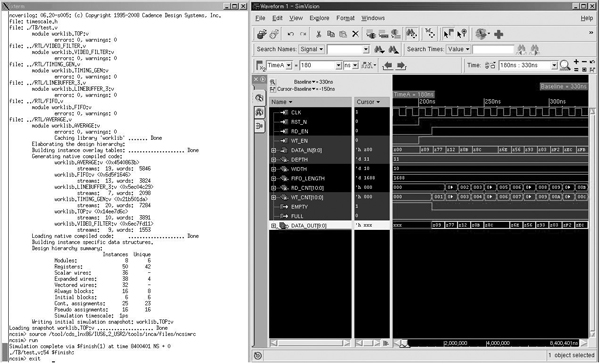The height and width of the screenshot is (364, 600).
Task: Move cursor to previous edge arrow
Action: (388, 65)
